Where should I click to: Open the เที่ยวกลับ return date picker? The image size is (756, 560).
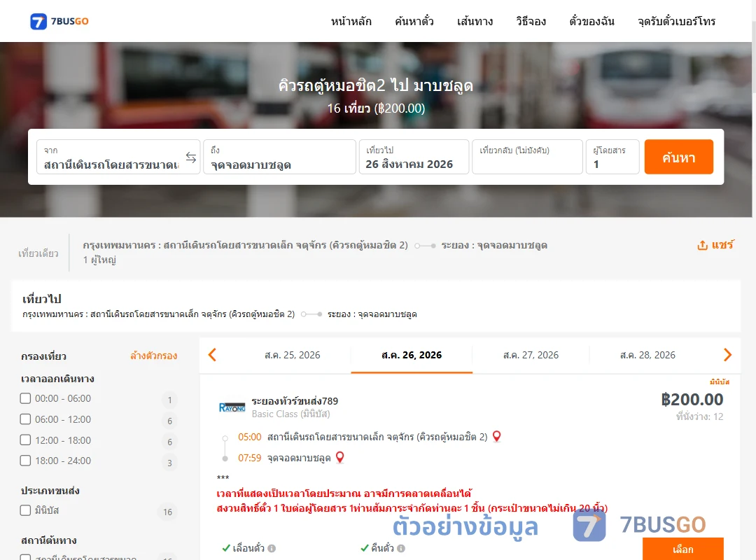pyautogui.click(x=527, y=157)
